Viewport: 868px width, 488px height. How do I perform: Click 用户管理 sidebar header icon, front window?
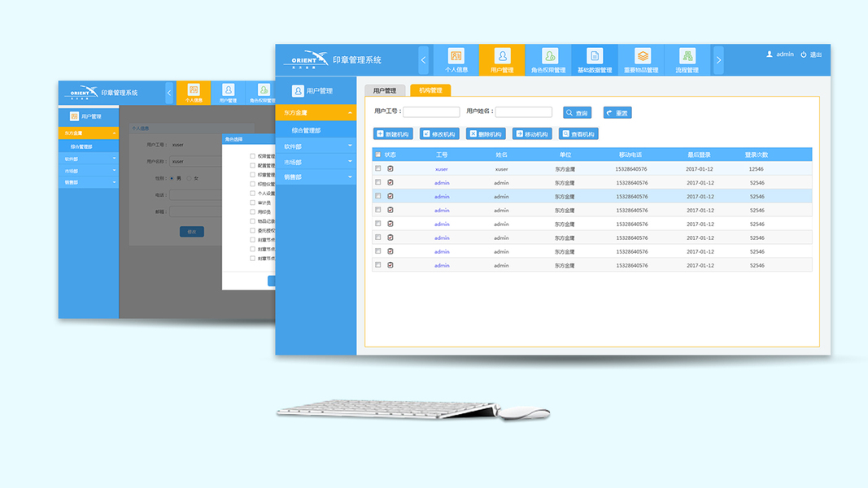[298, 91]
